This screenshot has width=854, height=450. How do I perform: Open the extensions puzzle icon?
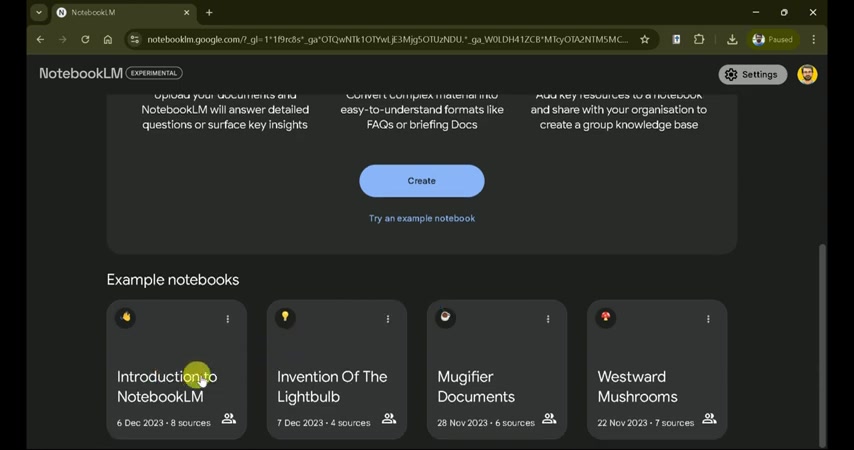point(699,39)
